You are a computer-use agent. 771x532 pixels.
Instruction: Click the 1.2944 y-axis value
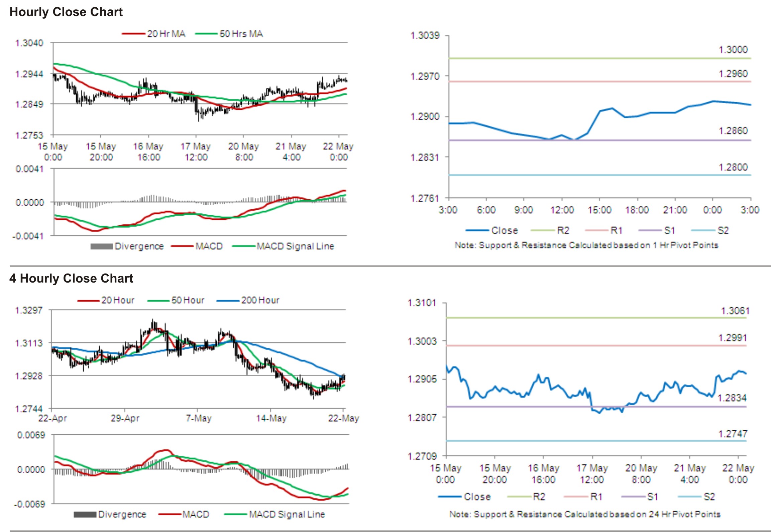coord(29,74)
